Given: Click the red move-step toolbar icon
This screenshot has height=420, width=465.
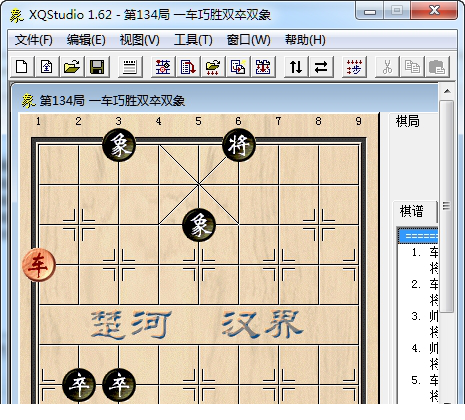Looking at the screenshot, I should (x=354, y=67).
